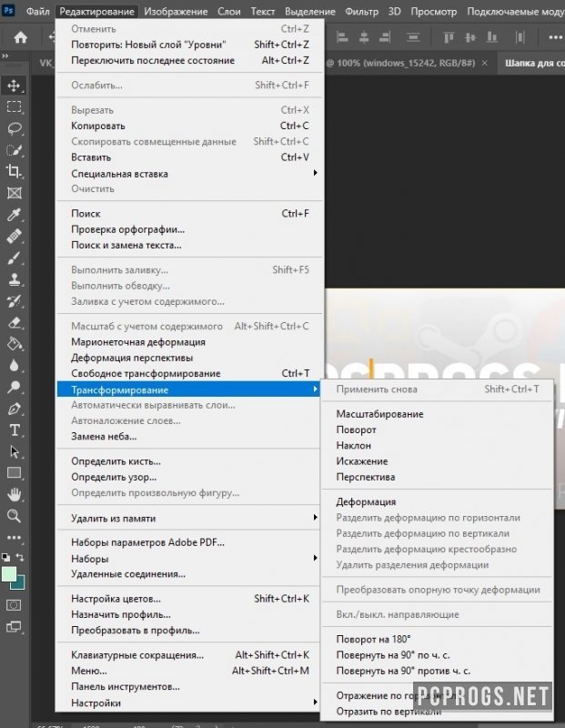Click the Home icon in options bar

[x=20, y=37]
